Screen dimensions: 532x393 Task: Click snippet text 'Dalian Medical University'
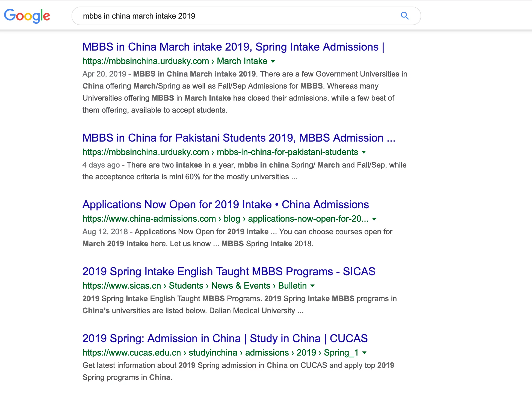pos(252,311)
